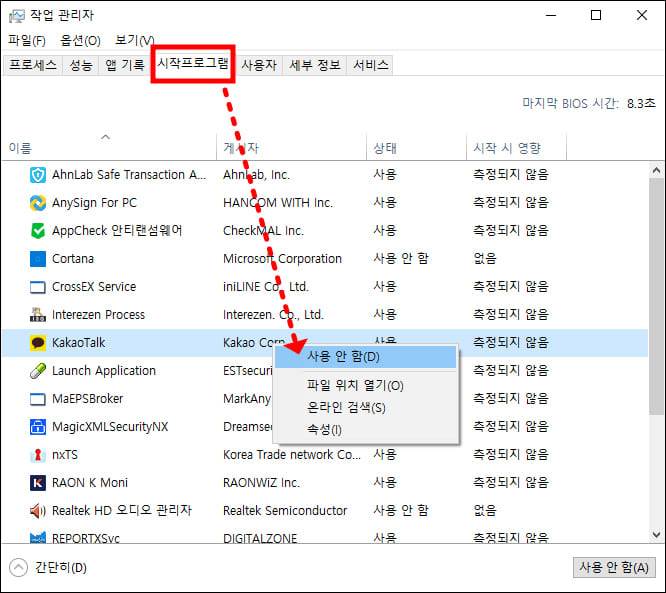Switch to the 프로세스 tab
This screenshot has width=666, height=593.
(x=33, y=65)
